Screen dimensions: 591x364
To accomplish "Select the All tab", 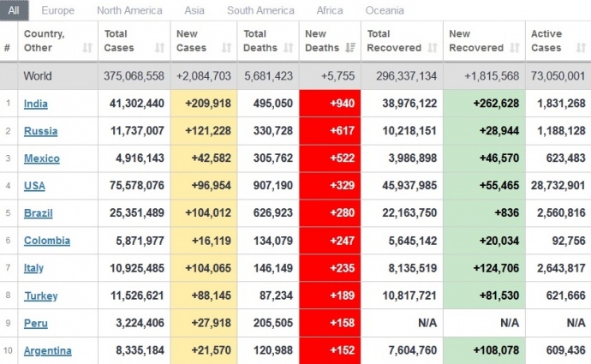I will click(x=16, y=10).
